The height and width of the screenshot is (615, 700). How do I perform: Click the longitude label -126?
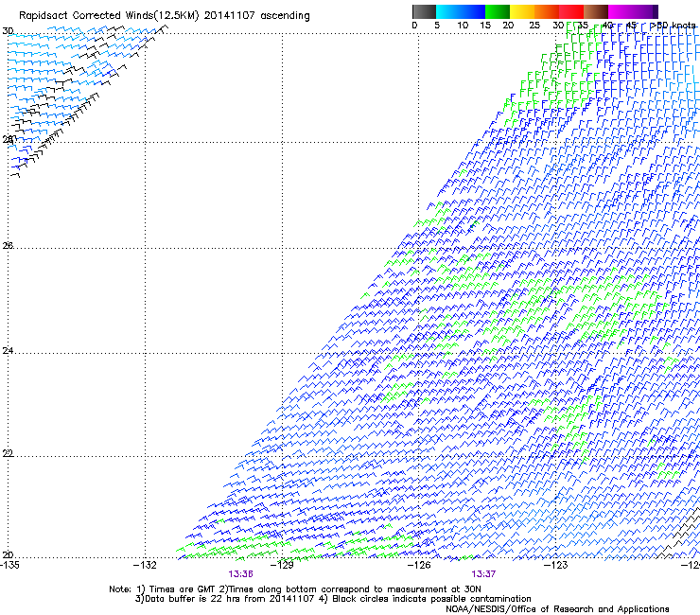(419, 565)
